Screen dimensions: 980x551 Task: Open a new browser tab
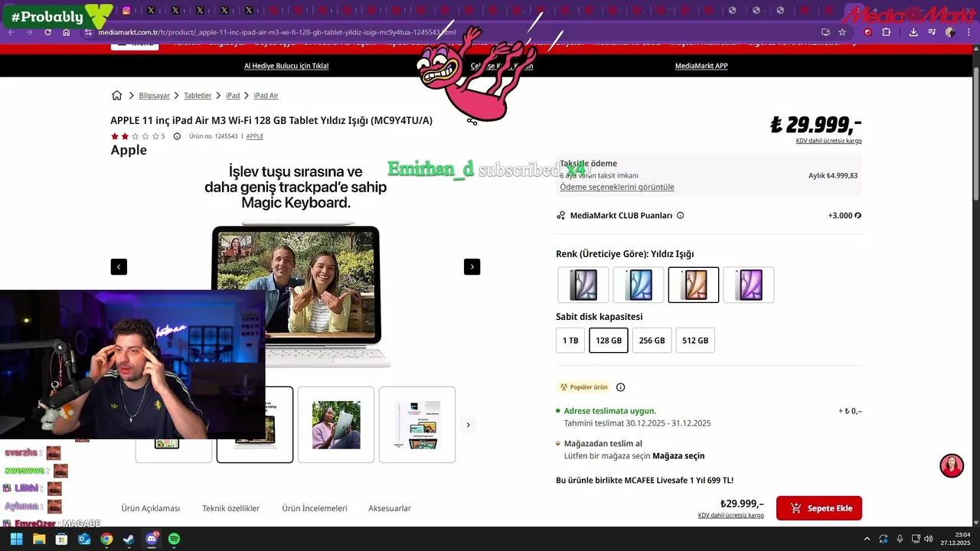click(x=875, y=11)
